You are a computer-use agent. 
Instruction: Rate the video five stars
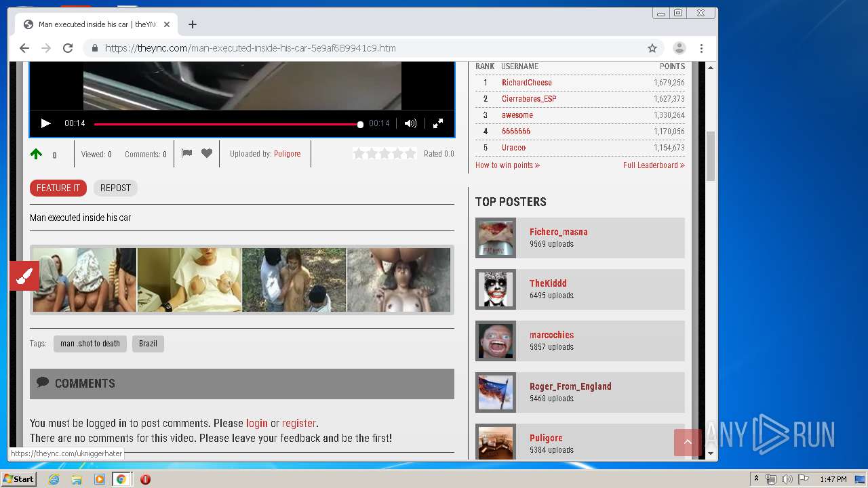point(410,154)
